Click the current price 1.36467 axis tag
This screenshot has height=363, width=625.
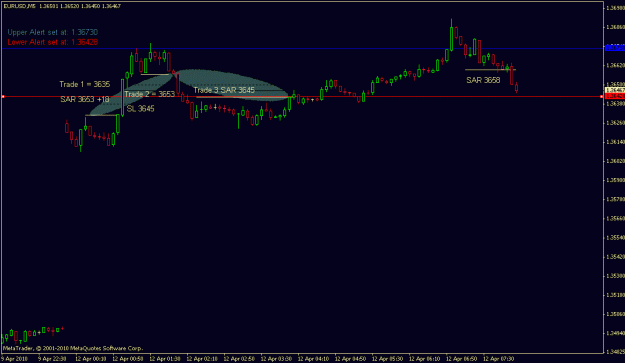coord(615,90)
